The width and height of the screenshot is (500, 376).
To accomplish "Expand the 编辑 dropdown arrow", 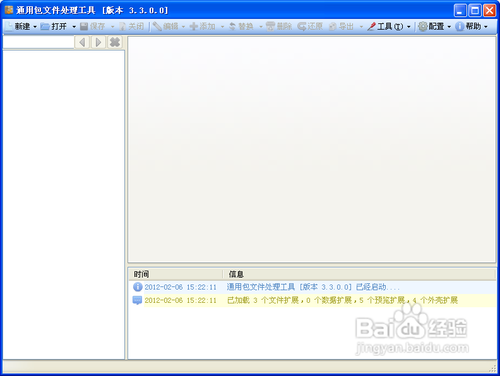I will (x=184, y=26).
